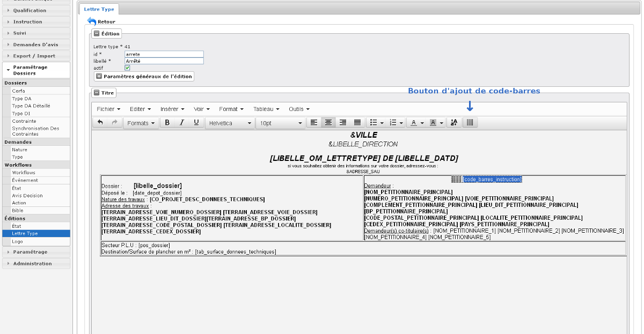Toggle the actif checkbox
This screenshot has width=644, height=334.
pos(127,68)
